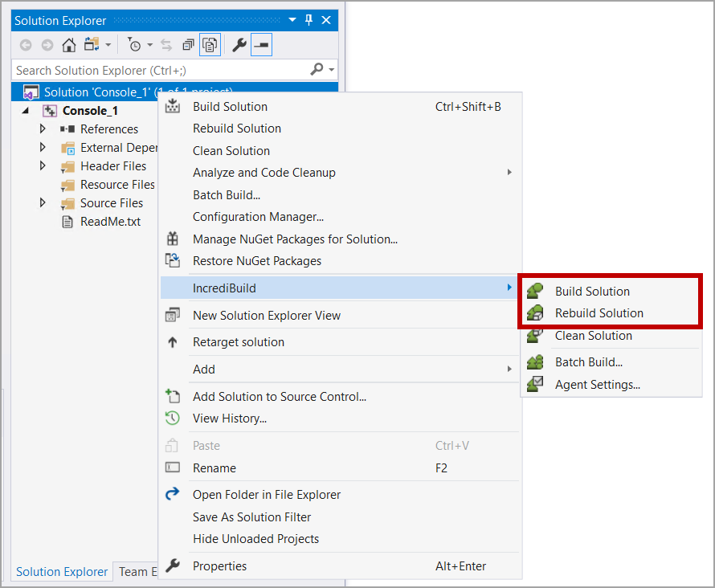Click the Pending Changes Filter clock icon

coord(134,45)
